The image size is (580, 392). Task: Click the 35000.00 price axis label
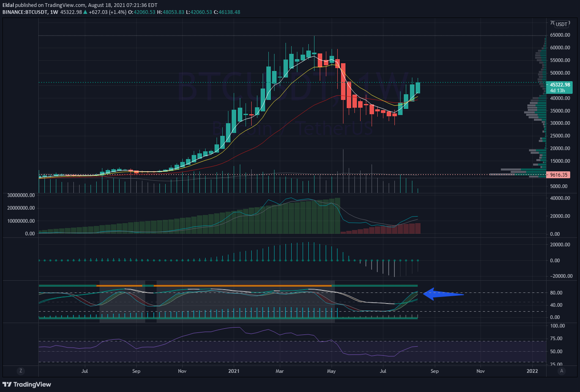point(560,111)
